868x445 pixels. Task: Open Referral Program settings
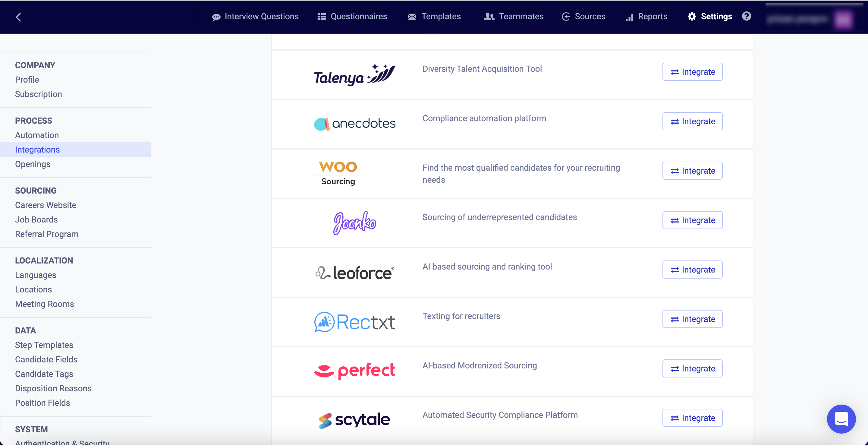click(46, 234)
